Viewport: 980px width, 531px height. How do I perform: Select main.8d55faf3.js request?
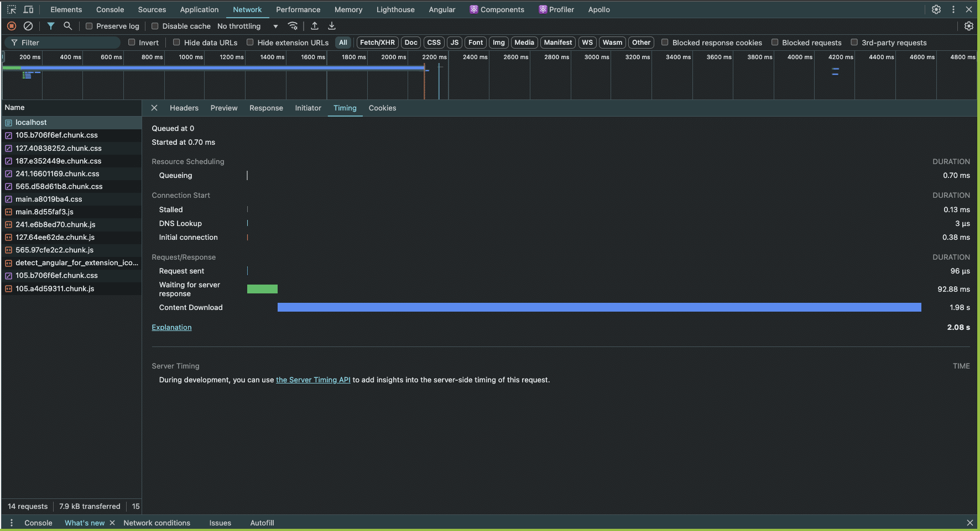44,212
